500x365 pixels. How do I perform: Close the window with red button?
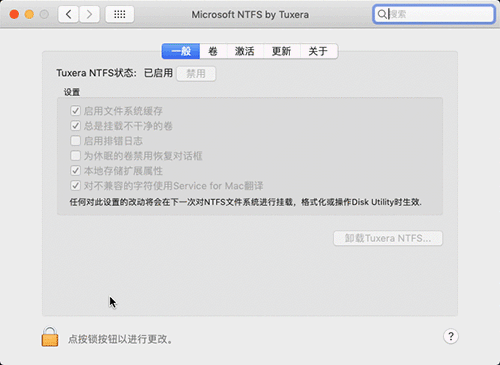pos(14,14)
